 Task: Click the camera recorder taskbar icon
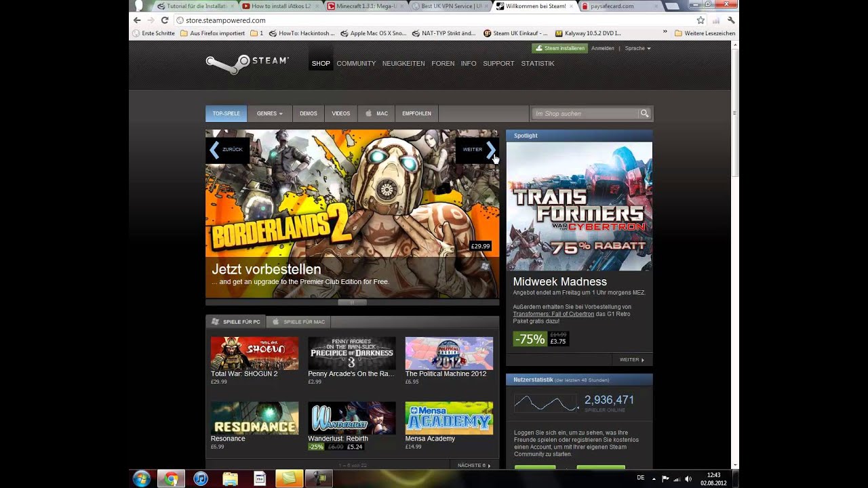318,479
